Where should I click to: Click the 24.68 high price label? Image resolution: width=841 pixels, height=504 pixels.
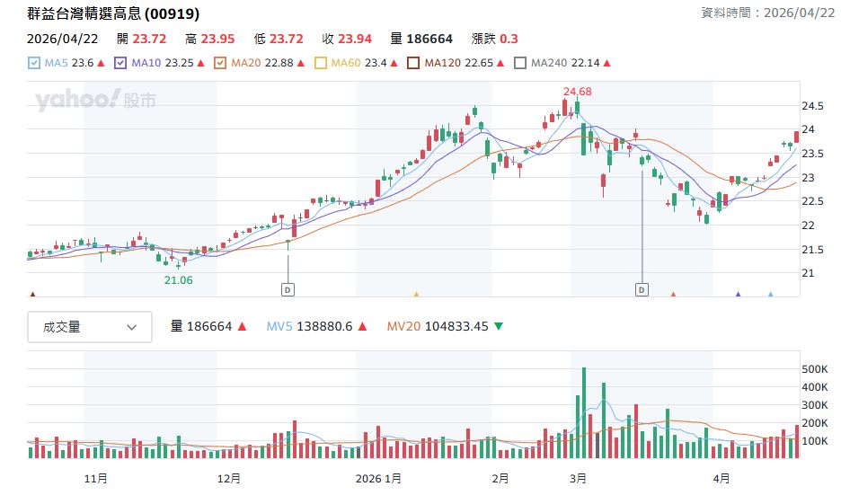pos(577,92)
